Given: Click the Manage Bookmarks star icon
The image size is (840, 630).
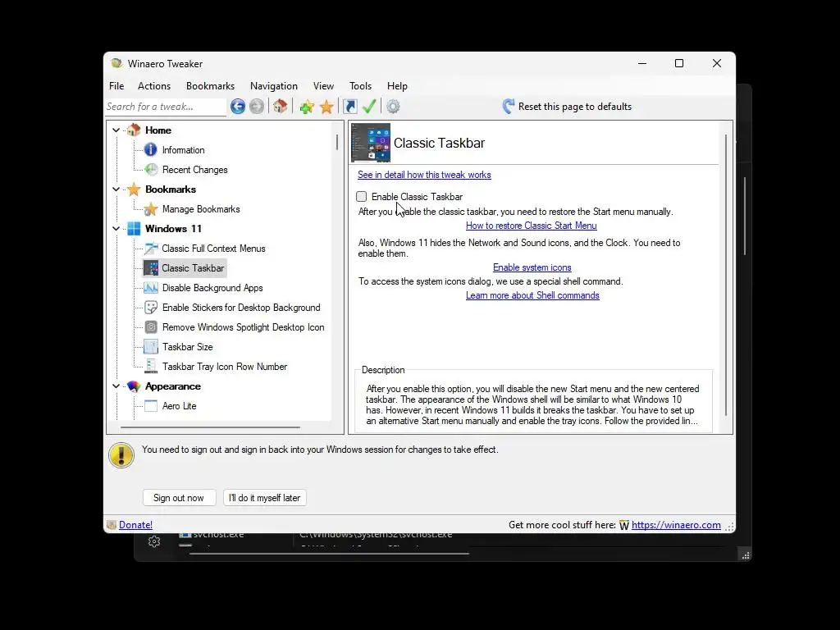Looking at the screenshot, I should pyautogui.click(x=151, y=209).
